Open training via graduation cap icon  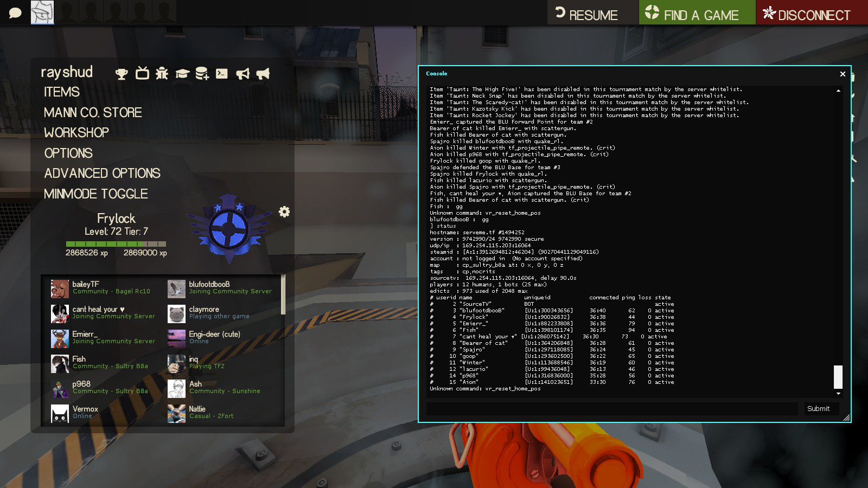(182, 74)
